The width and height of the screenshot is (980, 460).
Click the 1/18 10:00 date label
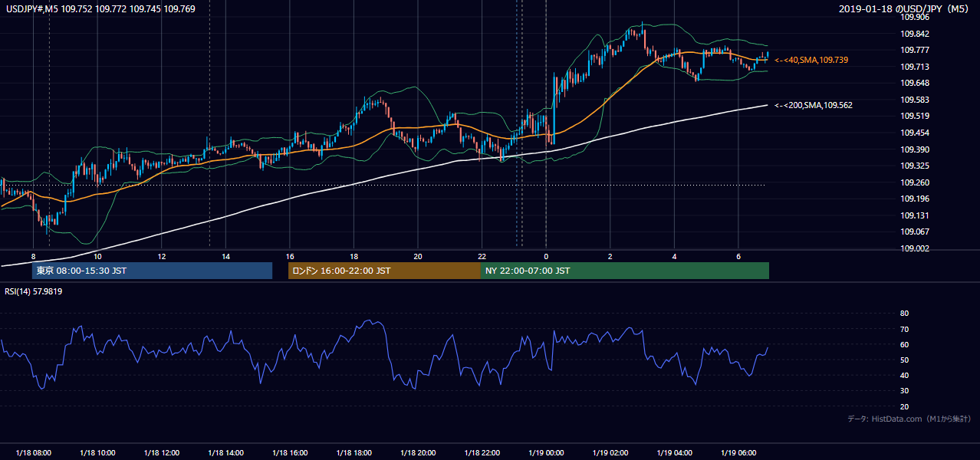pyautogui.click(x=97, y=453)
